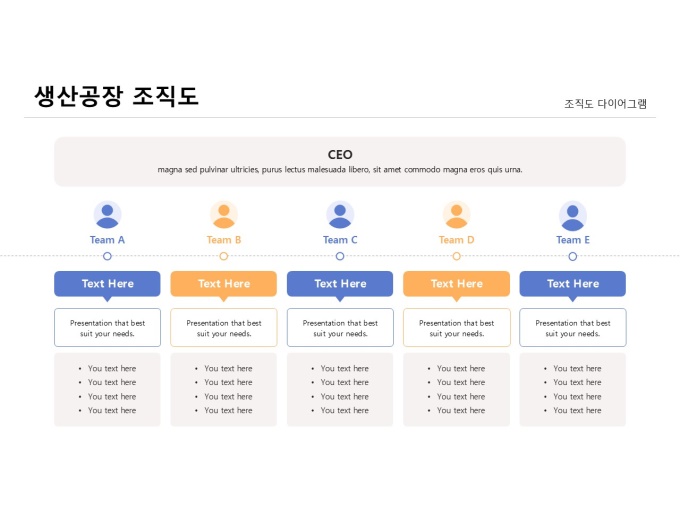Click the Presentation description box under Team A
Image resolution: width=680 pixels, height=510 pixels.
[107, 328]
